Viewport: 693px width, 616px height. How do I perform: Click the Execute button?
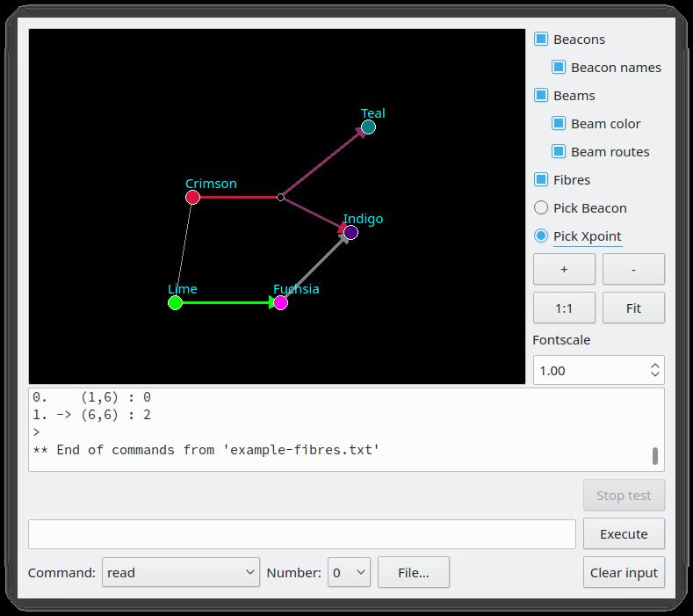pyautogui.click(x=624, y=533)
